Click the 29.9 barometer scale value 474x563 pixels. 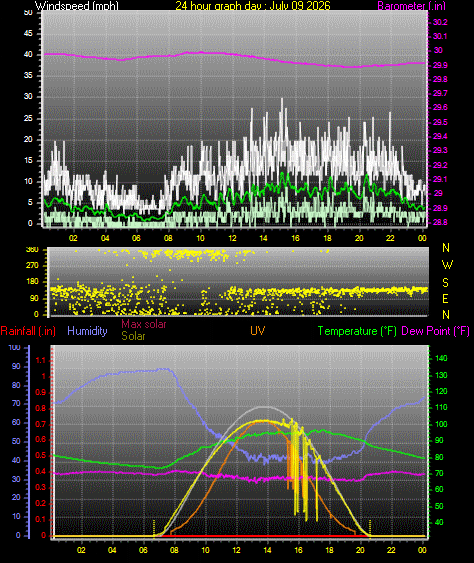pyautogui.click(x=440, y=65)
